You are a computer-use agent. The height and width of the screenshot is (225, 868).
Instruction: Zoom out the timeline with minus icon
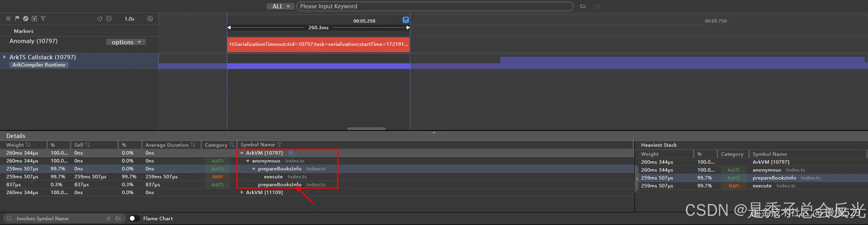click(x=109, y=19)
